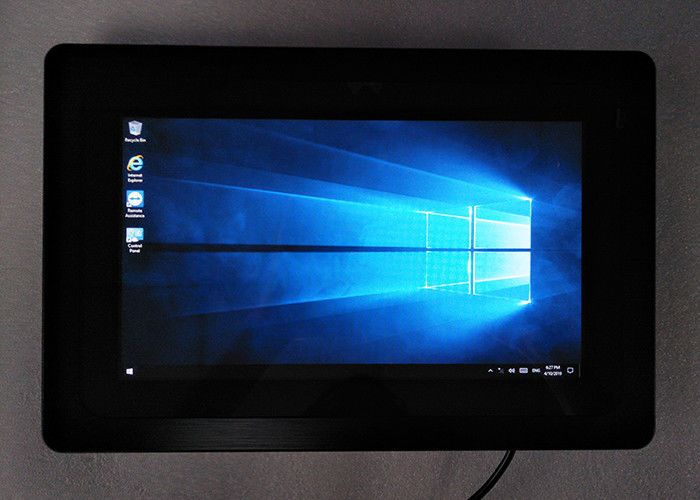
Task: Open the taskbar clock and date
Action: pyautogui.click(x=553, y=371)
